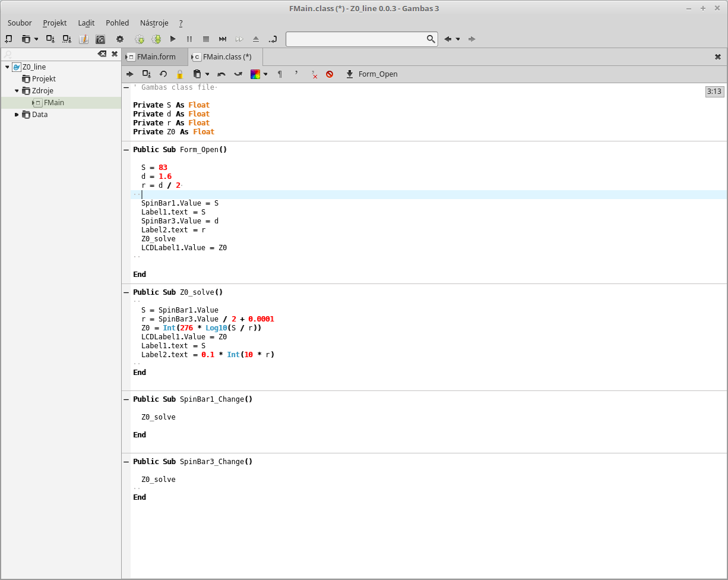Click the undo arrow in editor toolbar
Screen dimensions: 728x580
point(221,74)
